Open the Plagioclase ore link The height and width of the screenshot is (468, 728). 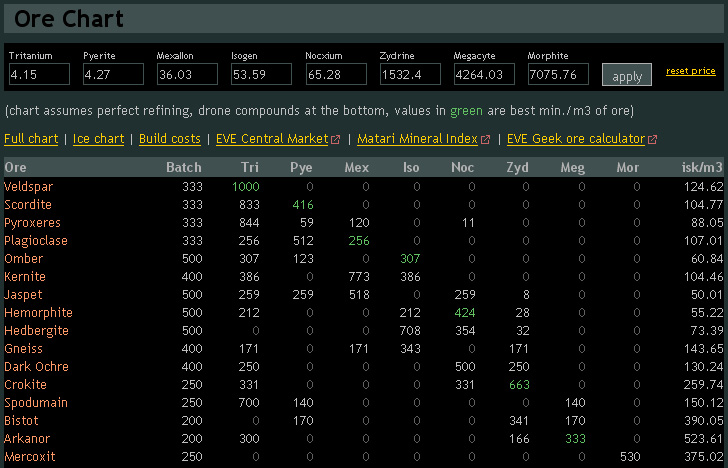pyautogui.click(x=36, y=240)
